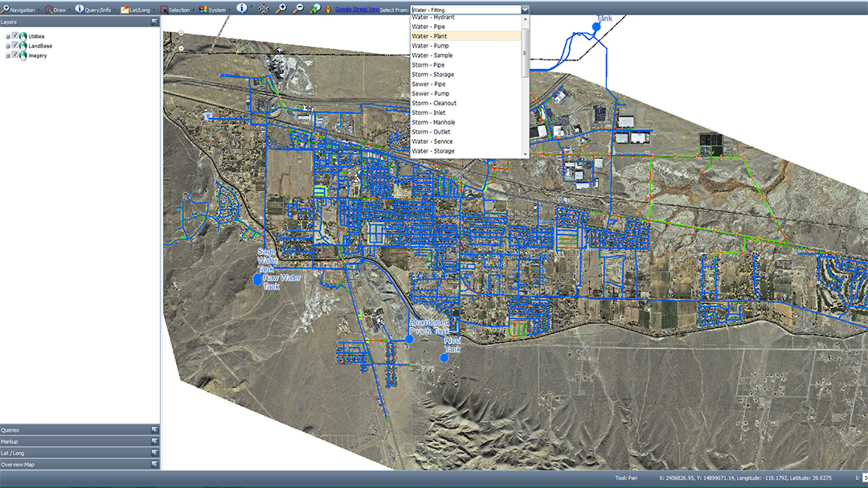Choose Storm - Cleanout from the list
Image resolution: width=868 pixels, height=488 pixels.
point(465,103)
